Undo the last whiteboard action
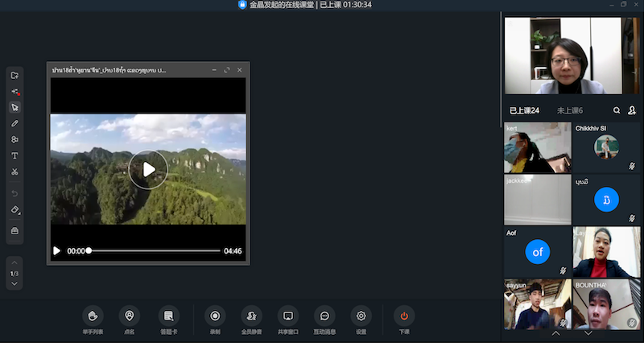 click(14, 193)
